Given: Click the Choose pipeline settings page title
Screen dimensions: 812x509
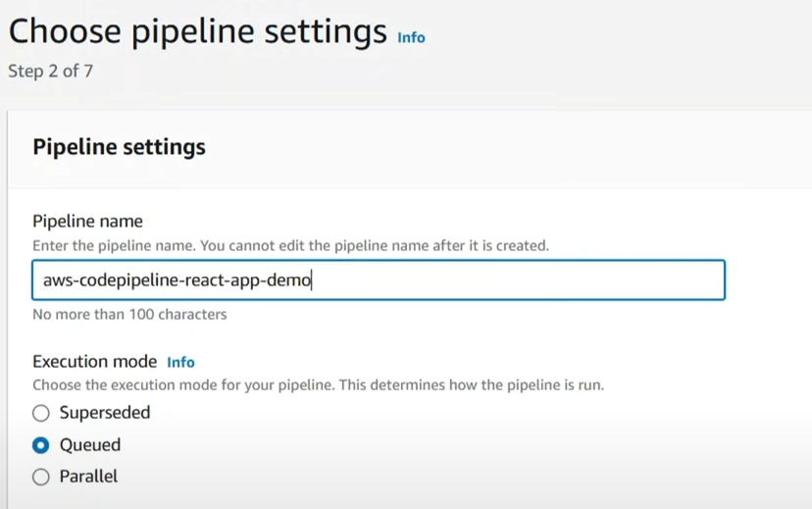Looking at the screenshot, I should [198, 32].
